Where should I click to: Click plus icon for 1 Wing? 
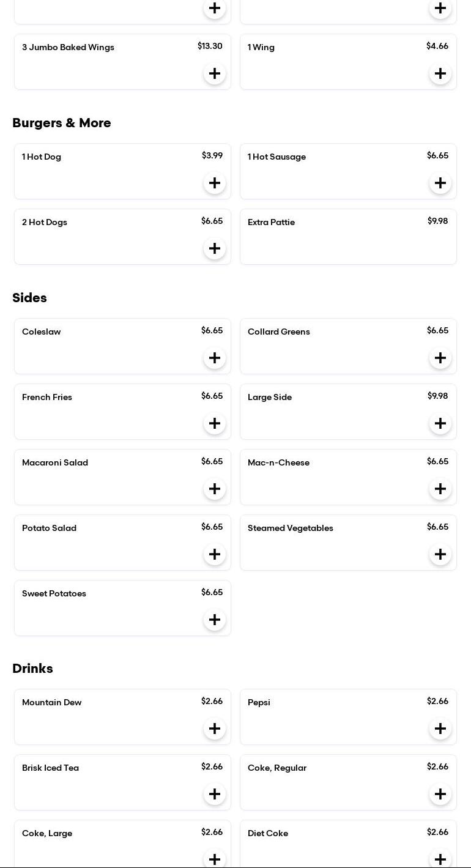[x=440, y=73]
